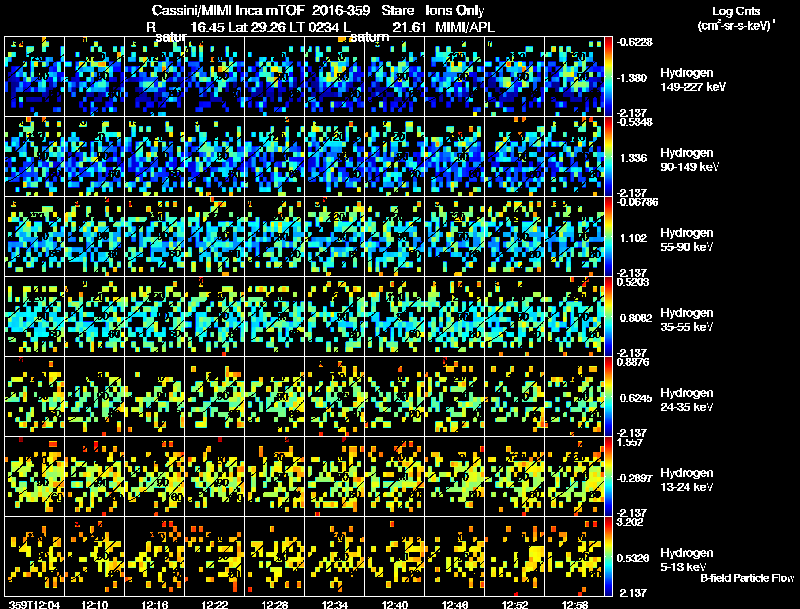Click the 149-227 keV row color bar
This screenshot has width=800, height=609.
pos(609,77)
